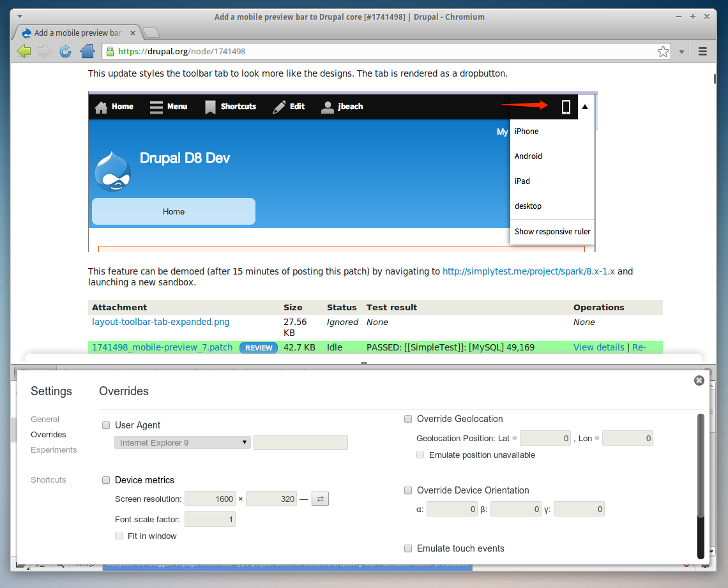Enable the User Agent override checkbox
The width and height of the screenshot is (728, 588).
tap(106, 425)
